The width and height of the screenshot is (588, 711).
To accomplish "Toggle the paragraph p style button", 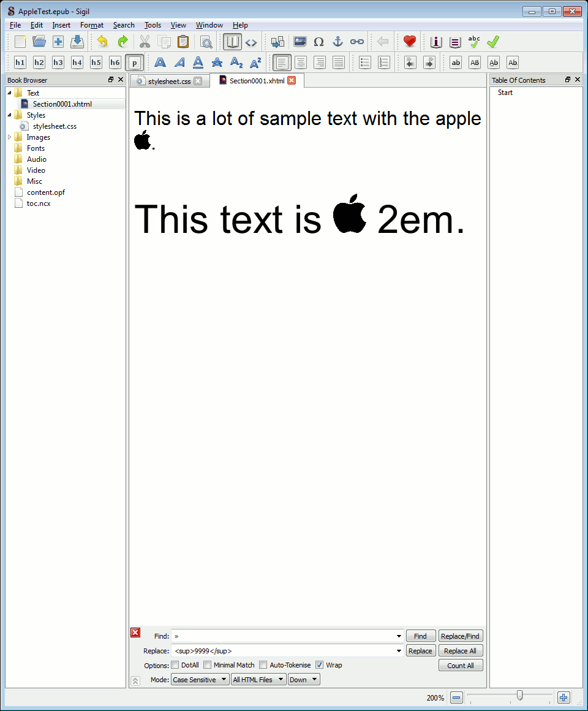I will click(134, 63).
